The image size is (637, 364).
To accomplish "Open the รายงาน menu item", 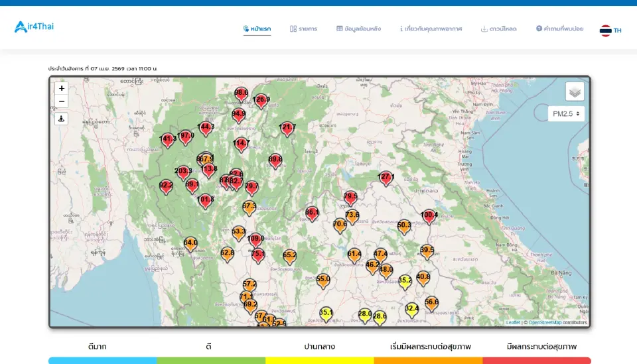I will point(303,29).
